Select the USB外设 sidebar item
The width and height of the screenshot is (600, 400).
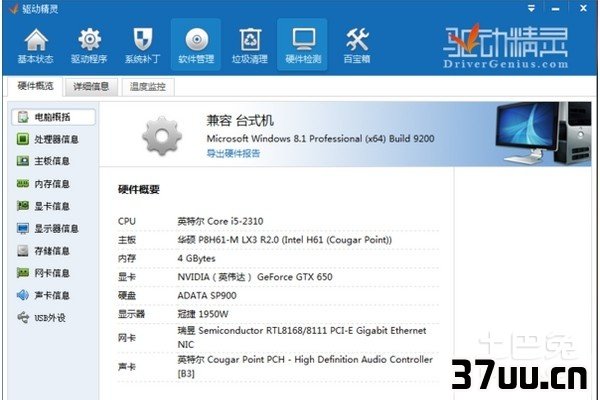pyautogui.click(x=41, y=317)
